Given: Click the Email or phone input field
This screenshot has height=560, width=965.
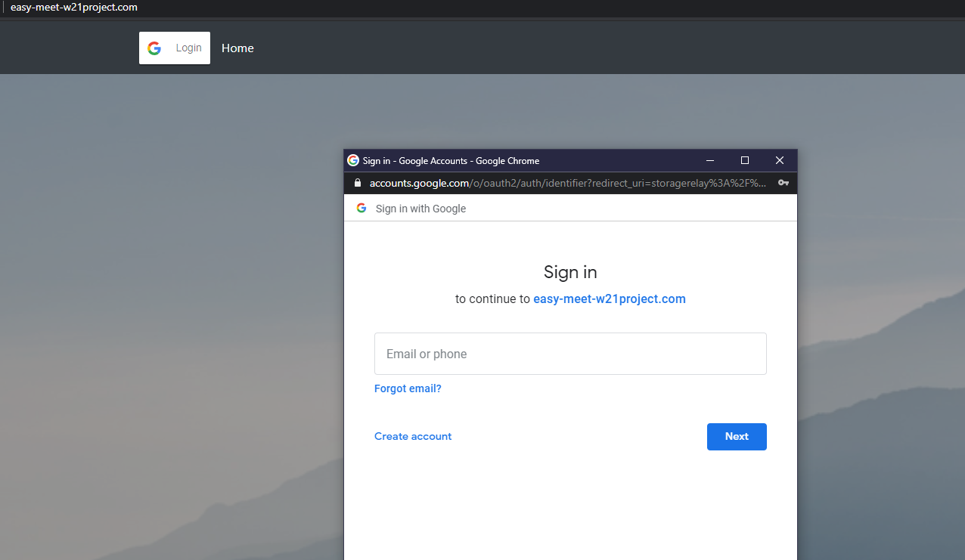Looking at the screenshot, I should click(x=570, y=353).
